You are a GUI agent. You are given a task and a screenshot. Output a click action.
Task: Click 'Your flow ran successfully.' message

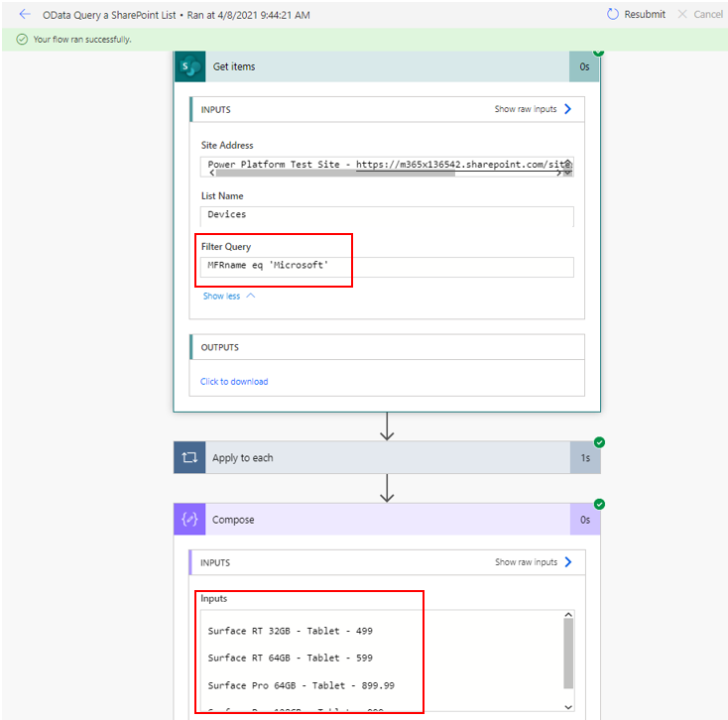pos(82,40)
